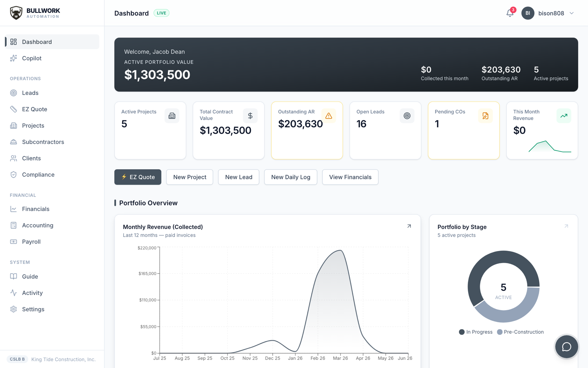Viewport: 588px width, 368px height.
Task: Navigate to Accounting page
Action: [52, 225]
